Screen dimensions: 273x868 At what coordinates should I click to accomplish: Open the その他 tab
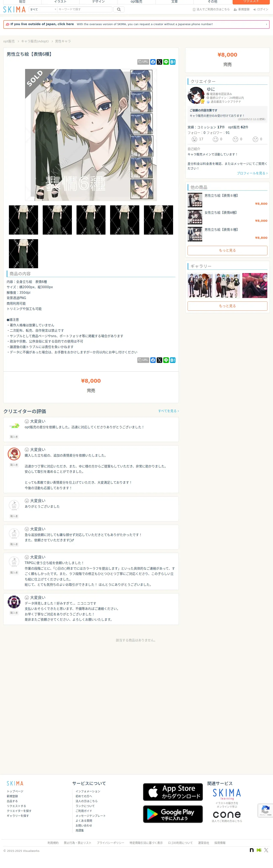(x=212, y=2)
